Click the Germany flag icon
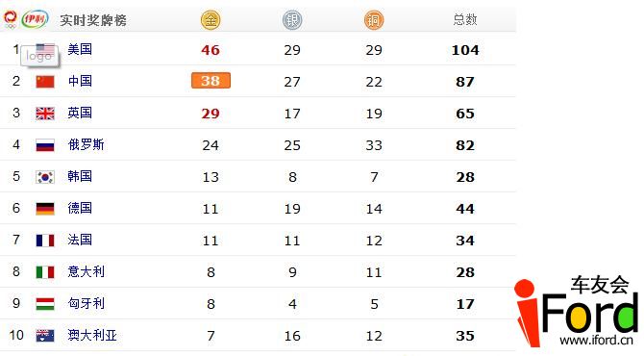The width and height of the screenshot is (644, 356). [45, 209]
